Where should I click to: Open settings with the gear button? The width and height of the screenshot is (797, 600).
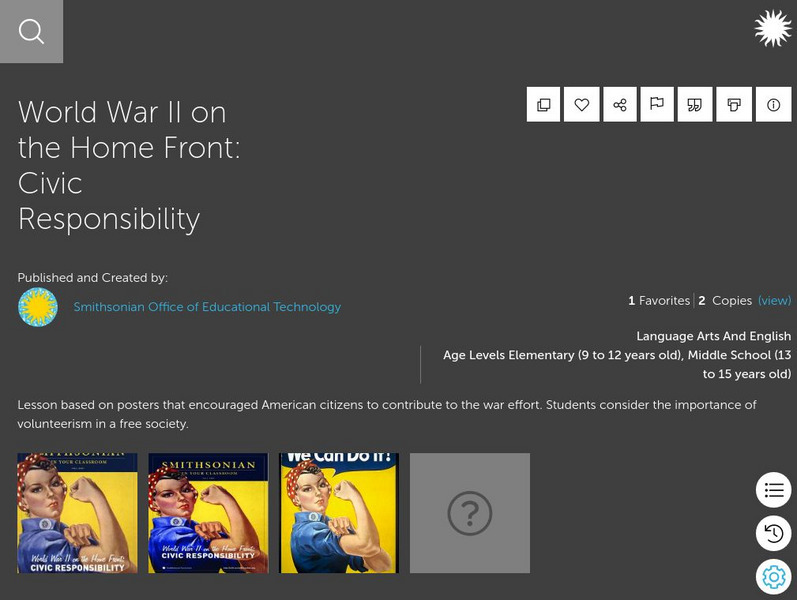774,577
